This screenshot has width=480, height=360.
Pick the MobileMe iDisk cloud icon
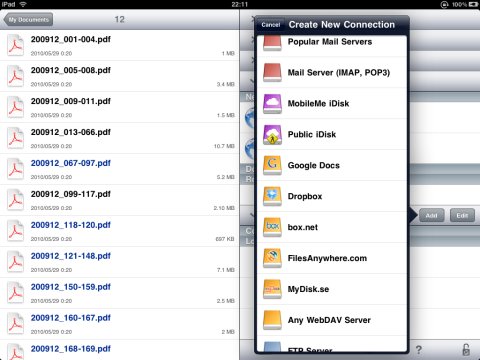[x=272, y=104]
